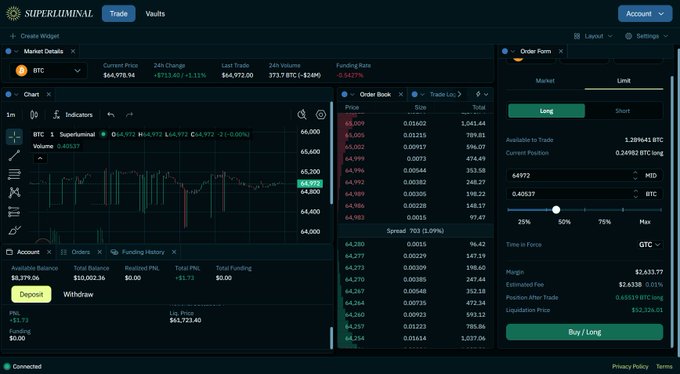
Task: Click the blue dot on Order Form widget
Action: click(x=505, y=51)
